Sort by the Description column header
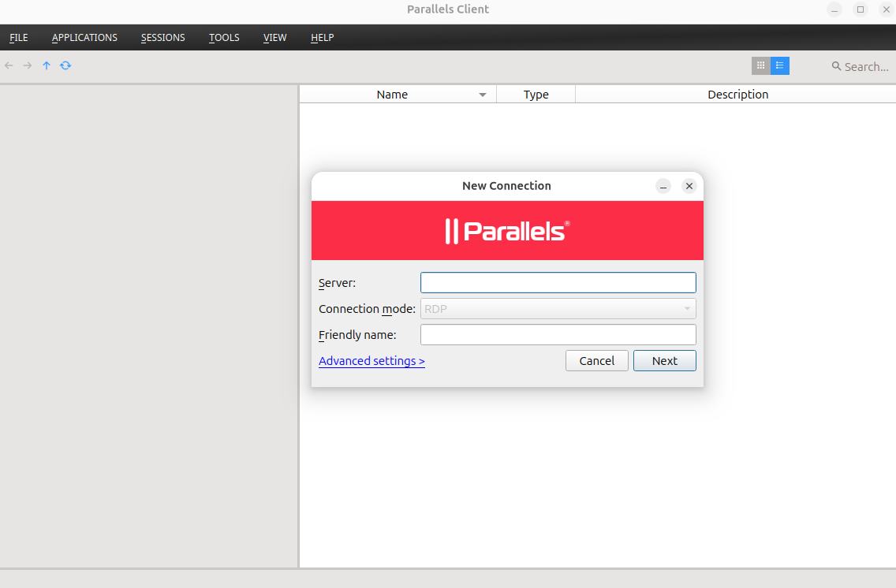 737,95
